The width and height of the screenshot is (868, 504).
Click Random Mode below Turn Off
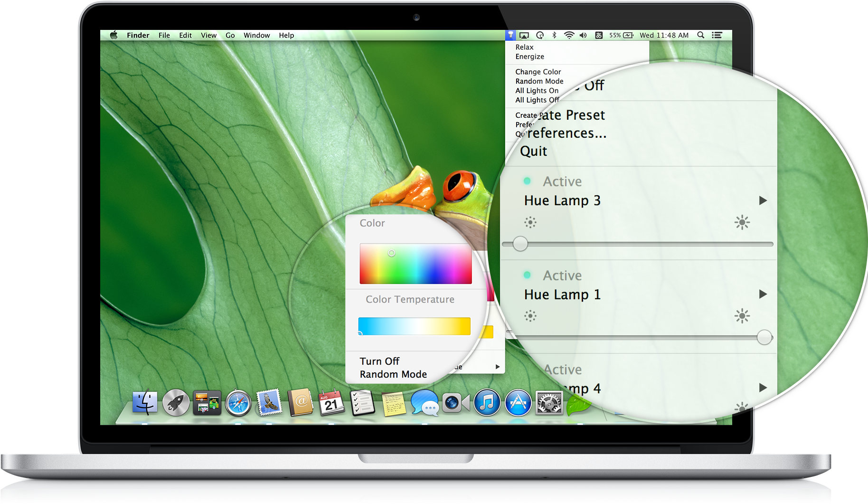393,374
